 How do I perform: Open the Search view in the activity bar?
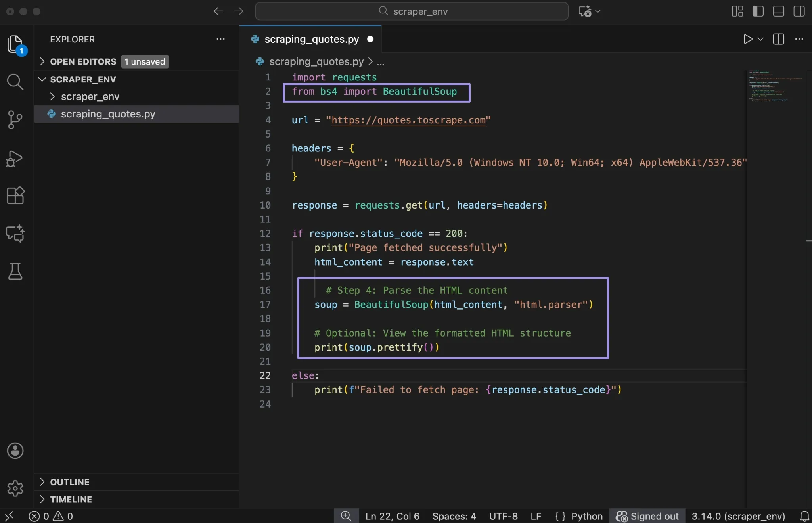(x=15, y=82)
